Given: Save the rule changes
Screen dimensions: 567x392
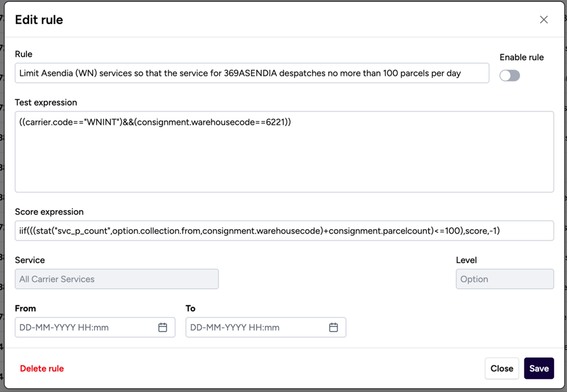Looking at the screenshot, I should click(539, 368).
